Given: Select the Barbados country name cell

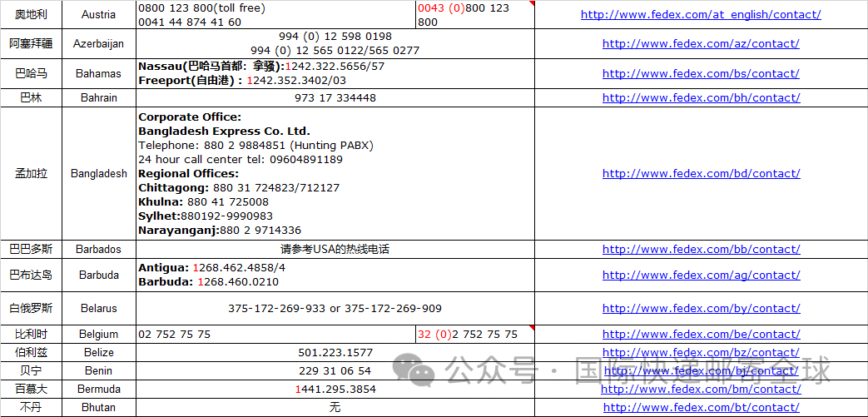Looking at the screenshot, I should tap(98, 249).
